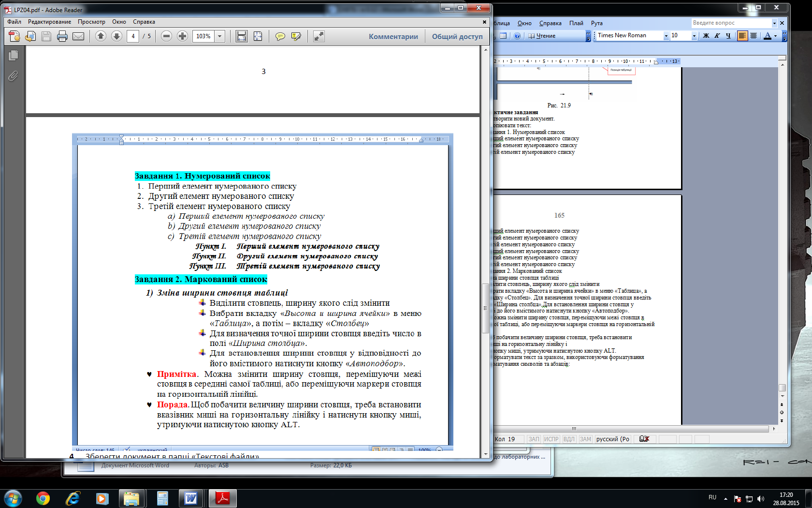
Task: Close the Reader document with menu-bar X
Action: (x=484, y=22)
